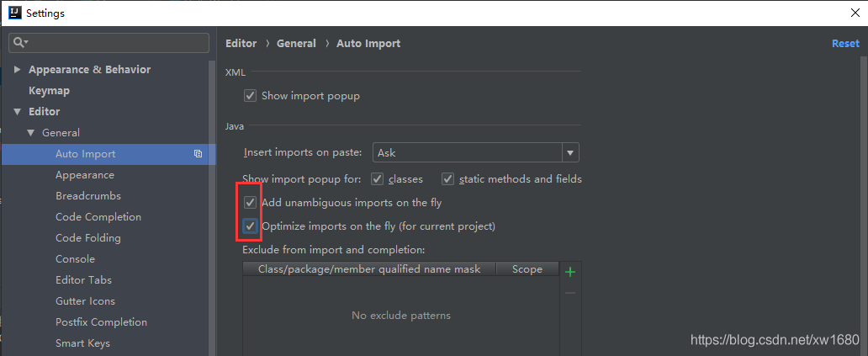Collapse the General tree node
This screenshot has height=356, width=868.
click(31, 133)
